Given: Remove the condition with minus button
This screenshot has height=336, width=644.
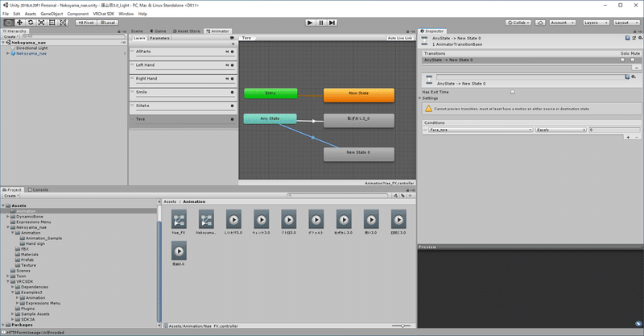Looking at the screenshot, I should [x=637, y=137].
